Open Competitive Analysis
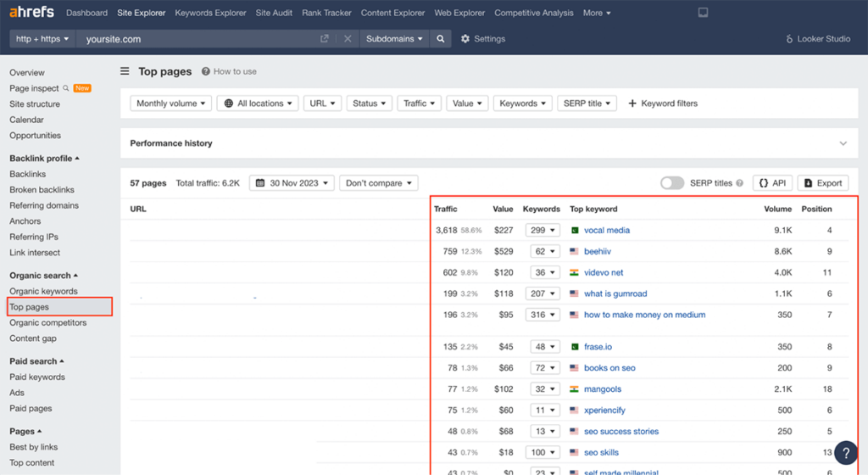 (x=534, y=13)
